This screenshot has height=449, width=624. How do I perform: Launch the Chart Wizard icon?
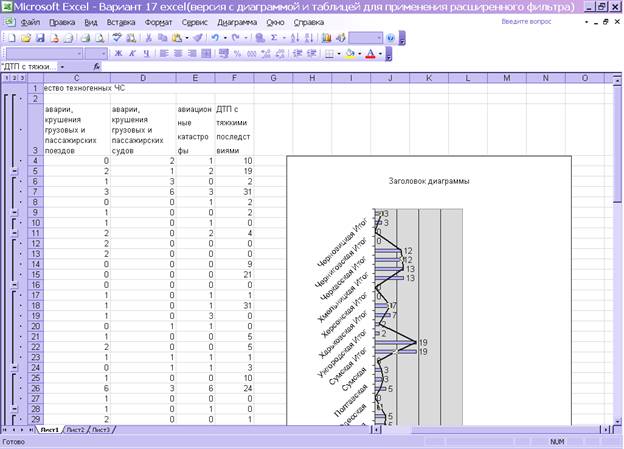tap(325, 37)
